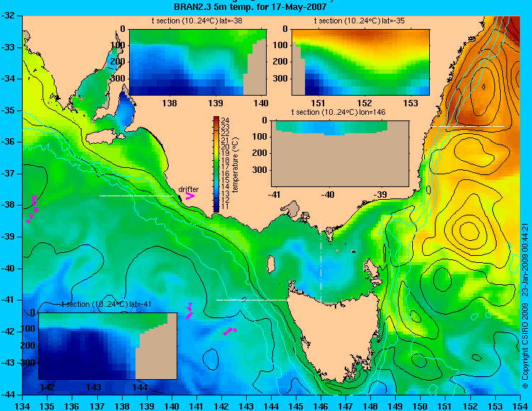Select the magenta drifter track near 142.3 longitude
Image resolution: width=532 pixels, height=411 pixels.
pyautogui.click(x=230, y=331)
